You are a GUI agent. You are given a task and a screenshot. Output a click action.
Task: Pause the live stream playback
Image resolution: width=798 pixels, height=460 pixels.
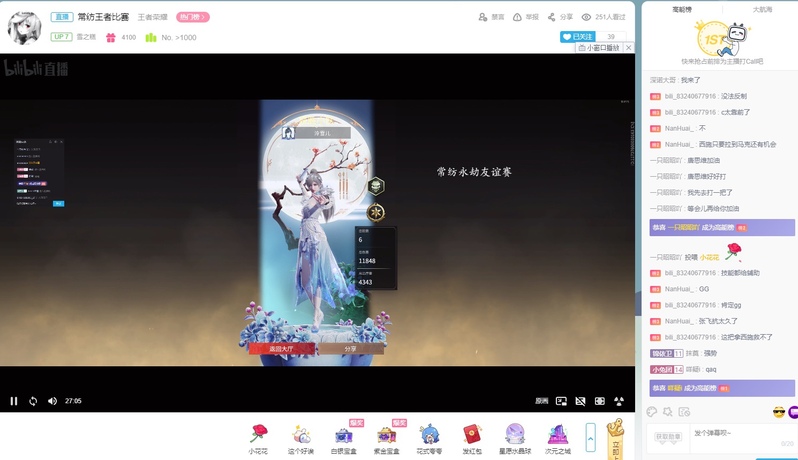14,401
